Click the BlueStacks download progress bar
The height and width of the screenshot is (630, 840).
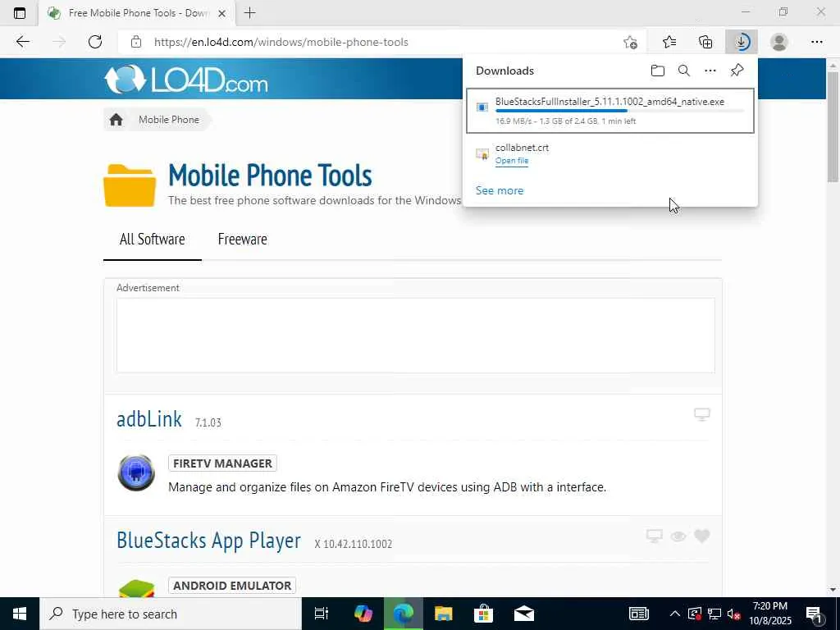tap(619, 111)
